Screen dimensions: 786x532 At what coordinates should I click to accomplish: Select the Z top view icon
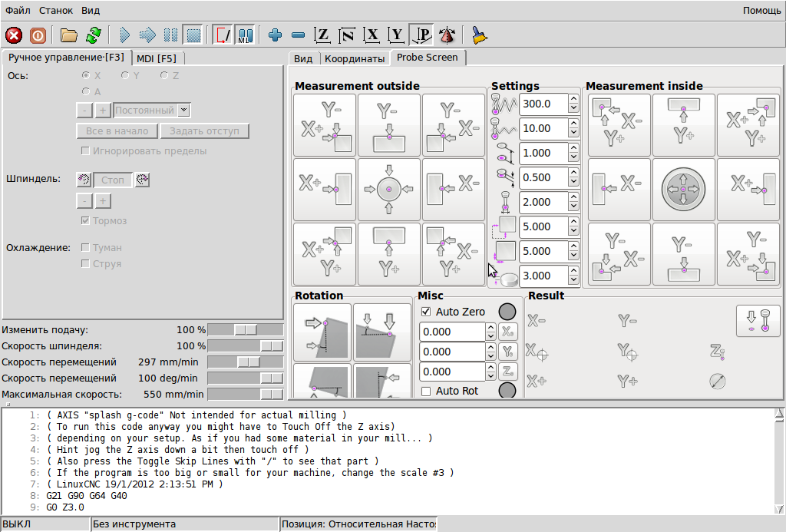click(x=323, y=35)
